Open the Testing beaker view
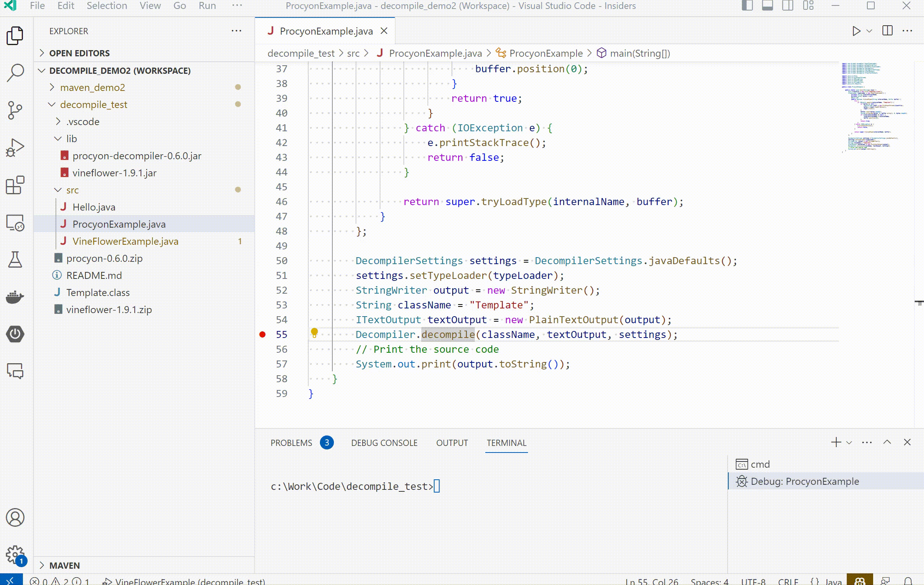 coord(15,259)
